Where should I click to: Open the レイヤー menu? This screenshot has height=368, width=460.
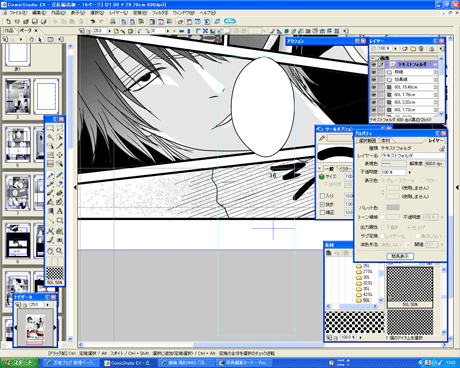[x=118, y=13]
